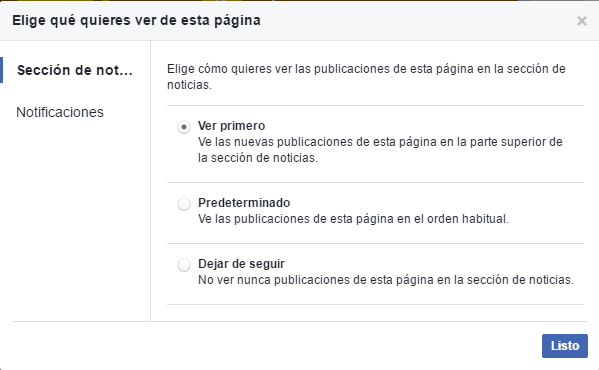Click the dialog title 'Elige qué quieres ver'
The width and height of the screenshot is (599, 370).
click(x=136, y=21)
